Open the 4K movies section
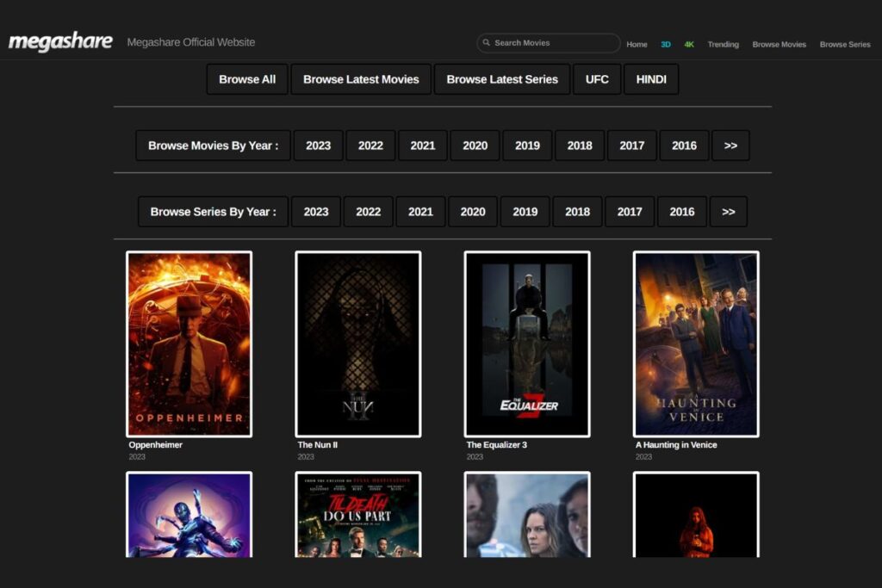The image size is (882, 588). (689, 45)
